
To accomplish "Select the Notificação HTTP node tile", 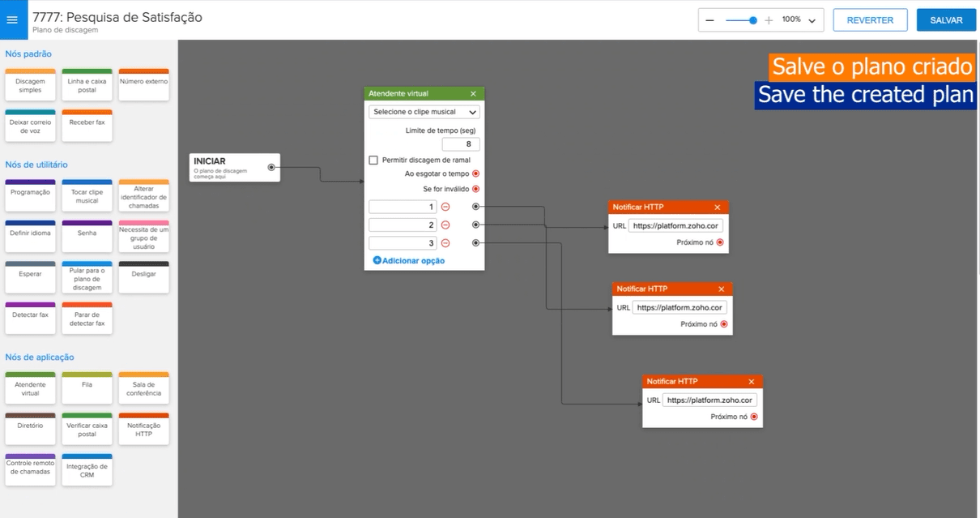I will click(143, 429).
